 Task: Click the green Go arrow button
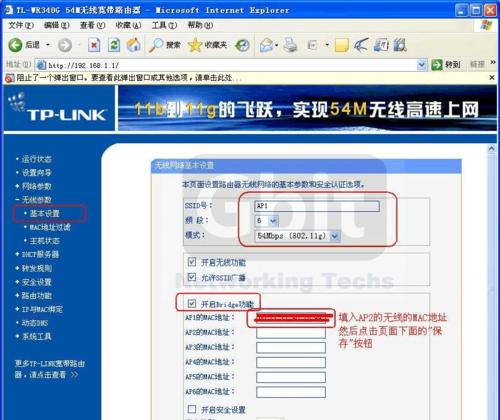pos(437,65)
